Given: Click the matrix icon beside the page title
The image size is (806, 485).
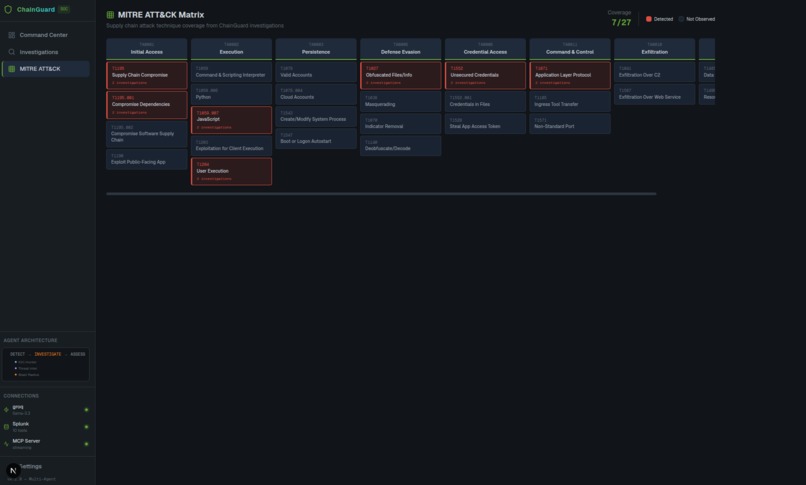Looking at the screenshot, I should click(x=110, y=15).
